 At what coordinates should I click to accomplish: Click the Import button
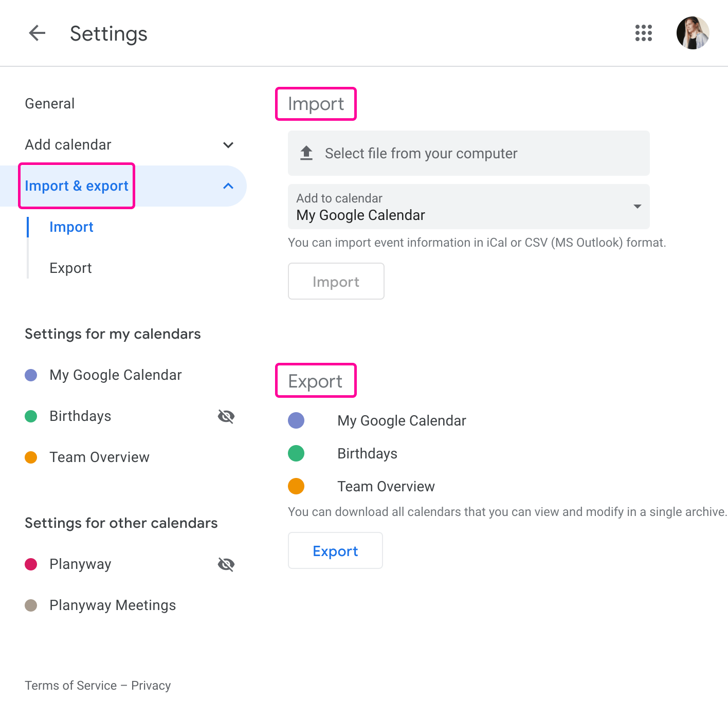[x=336, y=281]
